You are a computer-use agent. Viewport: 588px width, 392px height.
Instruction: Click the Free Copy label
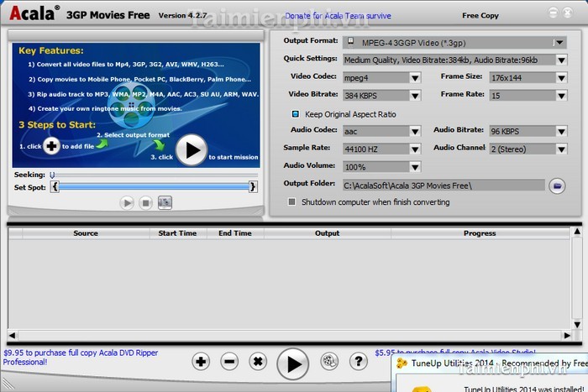click(480, 16)
